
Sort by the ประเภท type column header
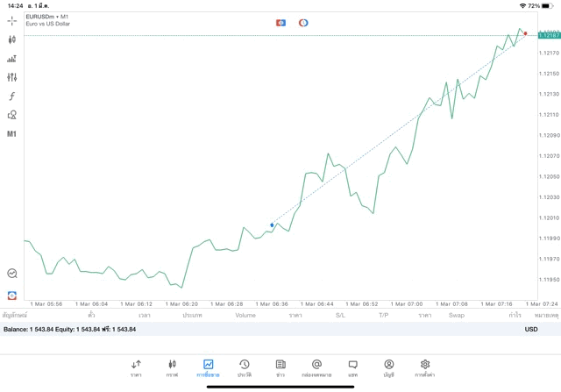click(x=192, y=316)
